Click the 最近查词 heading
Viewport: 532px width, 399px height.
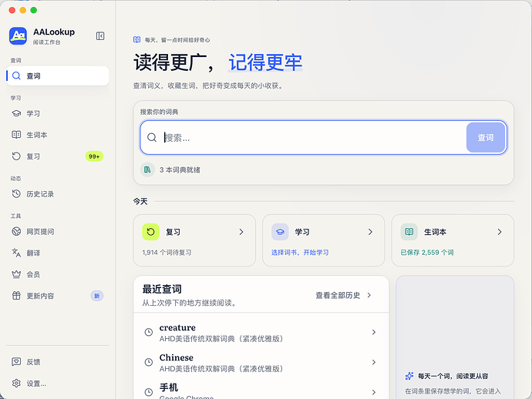pyautogui.click(x=162, y=289)
